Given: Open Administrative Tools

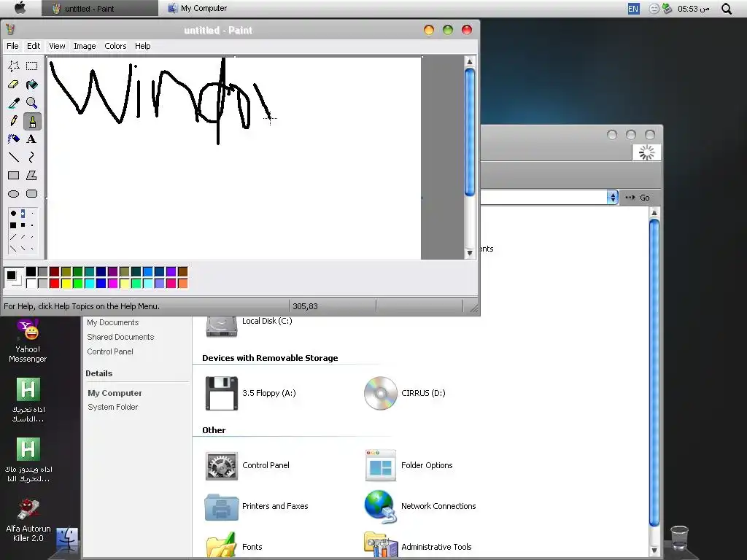Looking at the screenshot, I should 418,545.
